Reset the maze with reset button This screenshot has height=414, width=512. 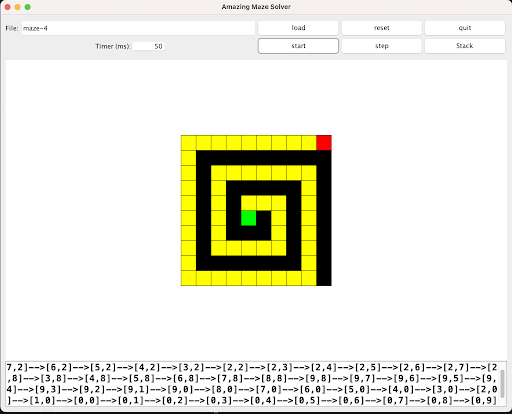(x=381, y=28)
